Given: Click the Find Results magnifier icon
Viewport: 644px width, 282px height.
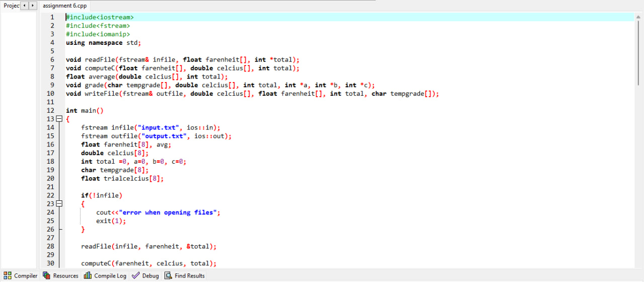Looking at the screenshot, I should click(x=168, y=275).
